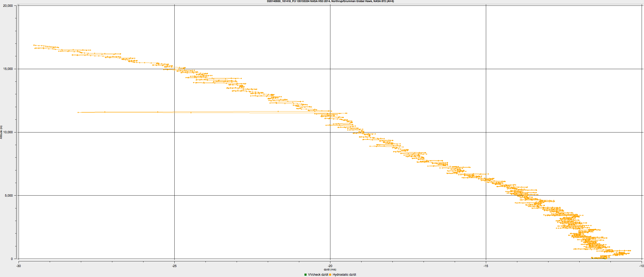Click the '-30' x-axis tick label
Screen dimensions: 644x277
(19, 266)
